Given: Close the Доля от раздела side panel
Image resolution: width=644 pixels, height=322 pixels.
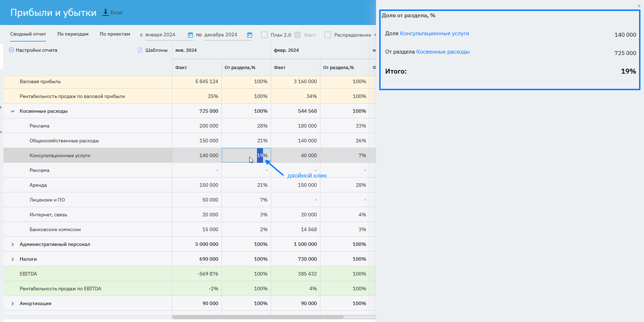Looking at the screenshot, I should point(639,6).
